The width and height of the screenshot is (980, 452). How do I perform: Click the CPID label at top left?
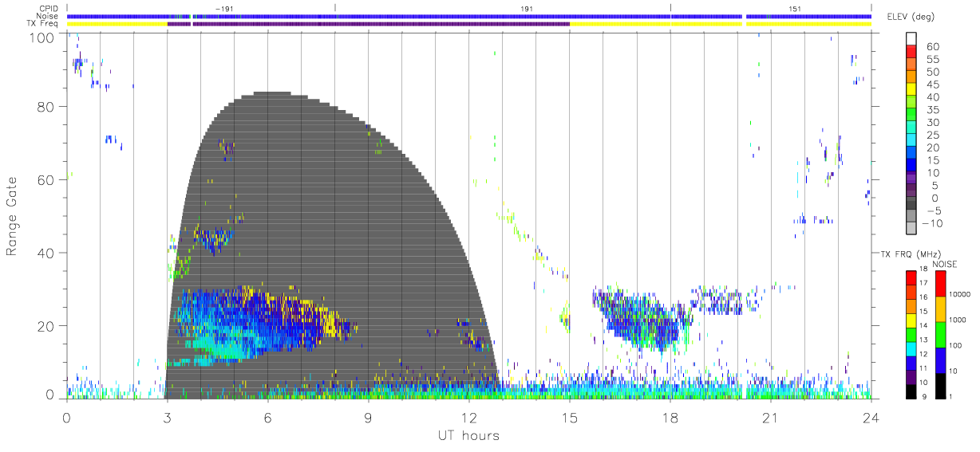(x=49, y=9)
